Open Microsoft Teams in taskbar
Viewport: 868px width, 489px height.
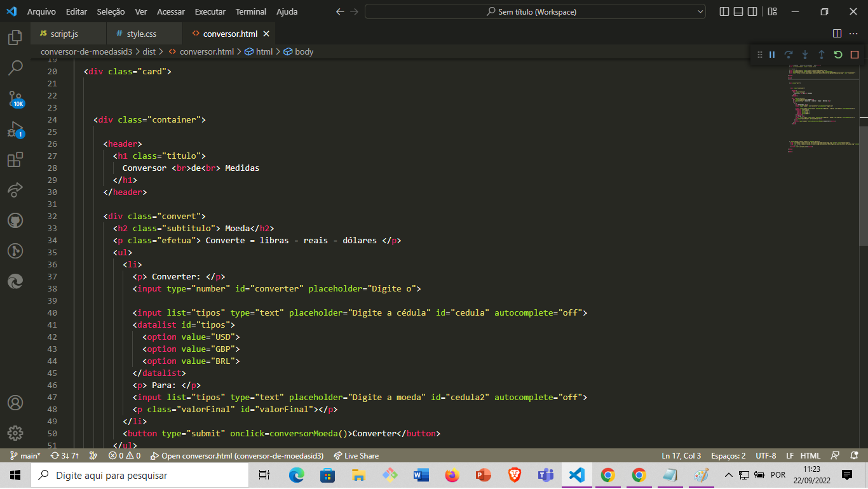tap(546, 475)
